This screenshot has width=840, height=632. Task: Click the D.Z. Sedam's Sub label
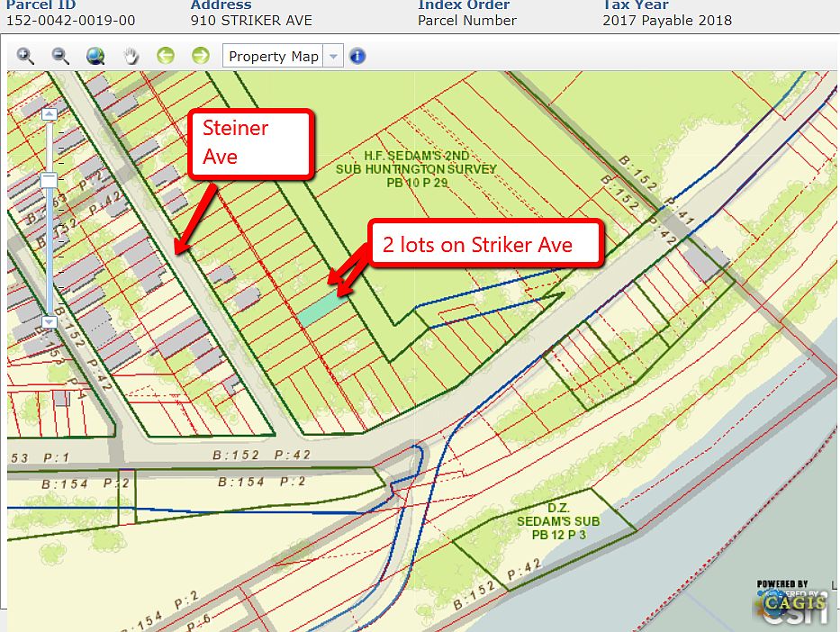pos(558,521)
